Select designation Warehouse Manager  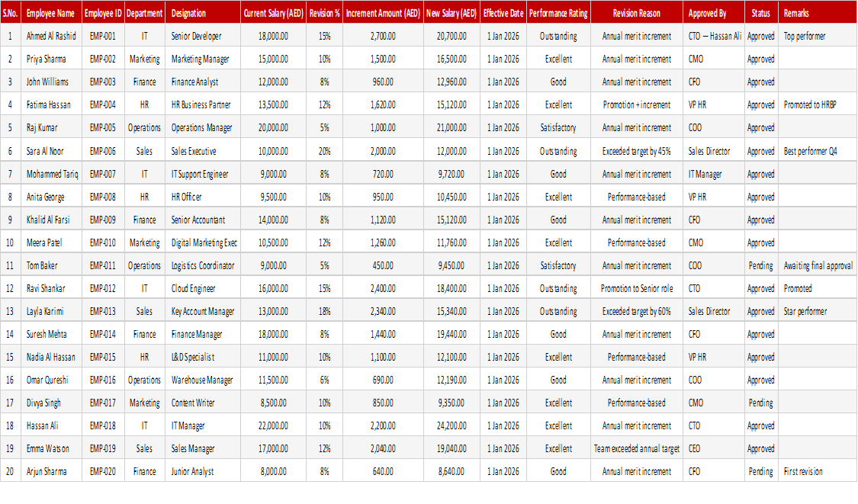pos(202,381)
